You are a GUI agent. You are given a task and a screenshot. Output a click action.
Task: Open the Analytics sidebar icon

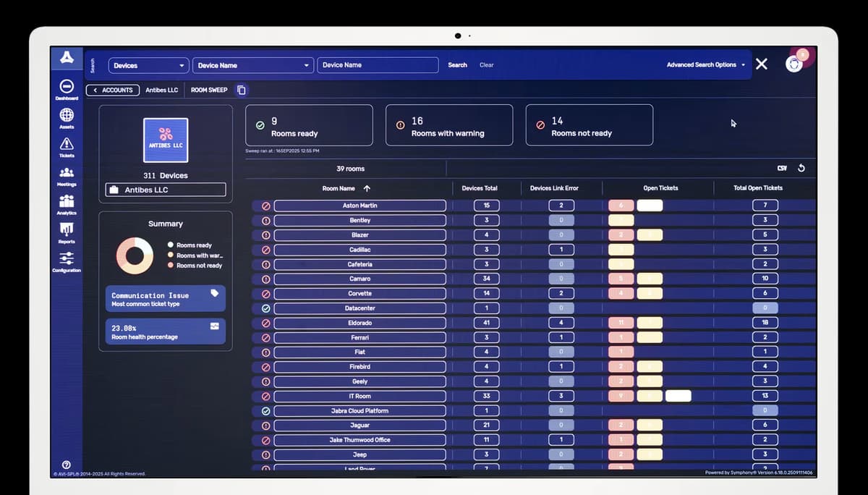pyautogui.click(x=67, y=201)
